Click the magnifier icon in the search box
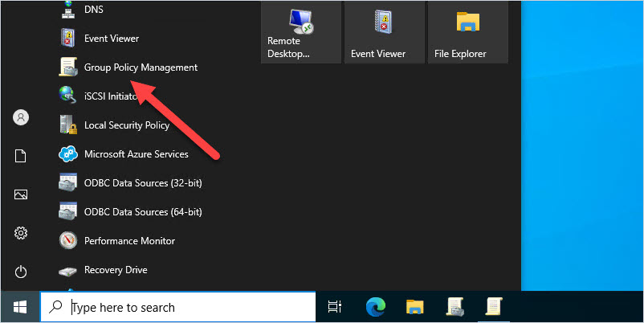644x323 pixels. coord(55,307)
